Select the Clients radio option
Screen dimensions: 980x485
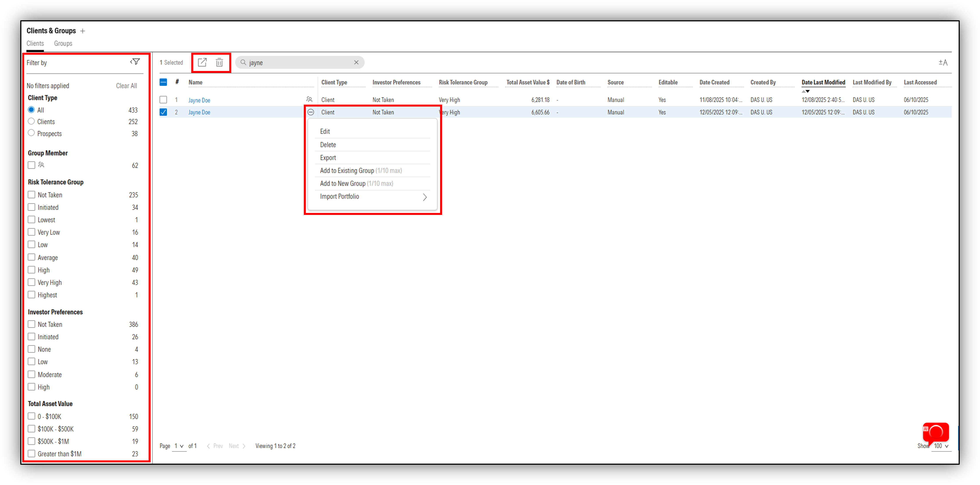(31, 121)
